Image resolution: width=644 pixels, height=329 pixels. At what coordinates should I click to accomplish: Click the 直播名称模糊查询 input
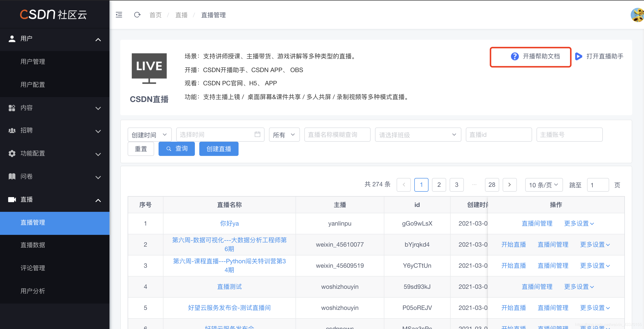pos(337,135)
